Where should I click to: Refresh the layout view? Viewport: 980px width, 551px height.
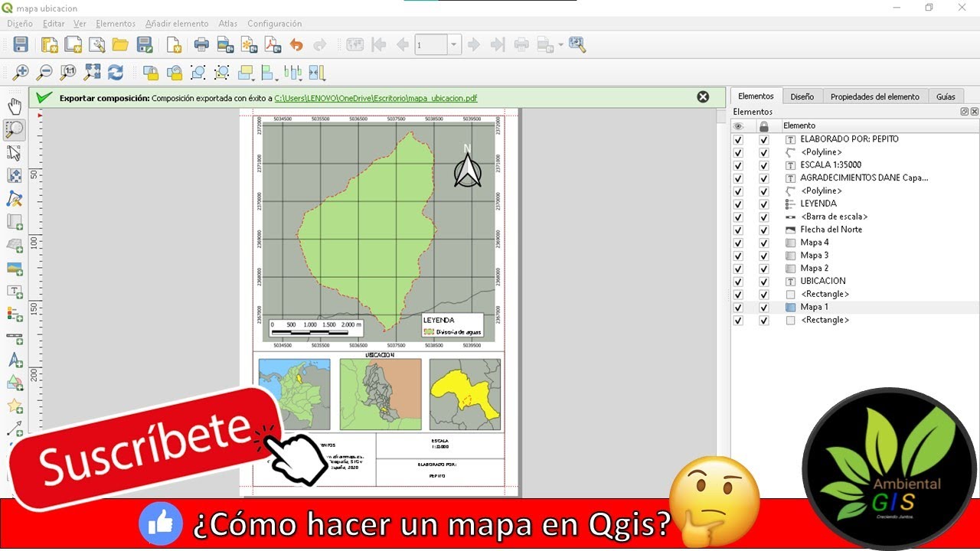pyautogui.click(x=116, y=73)
